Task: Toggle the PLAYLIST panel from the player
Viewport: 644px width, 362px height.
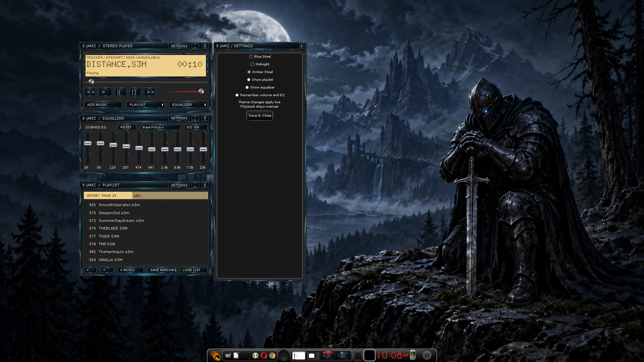Action: 146,105
